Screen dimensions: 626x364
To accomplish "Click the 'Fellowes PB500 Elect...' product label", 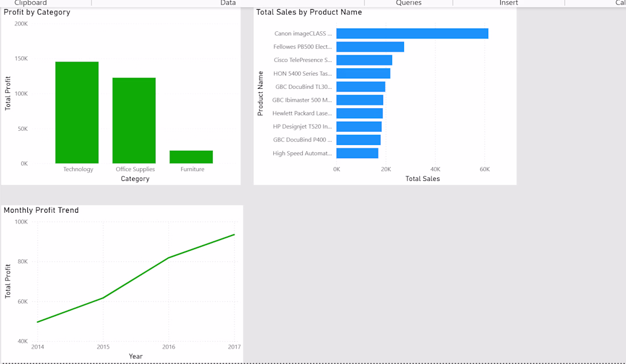I will pos(303,47).
